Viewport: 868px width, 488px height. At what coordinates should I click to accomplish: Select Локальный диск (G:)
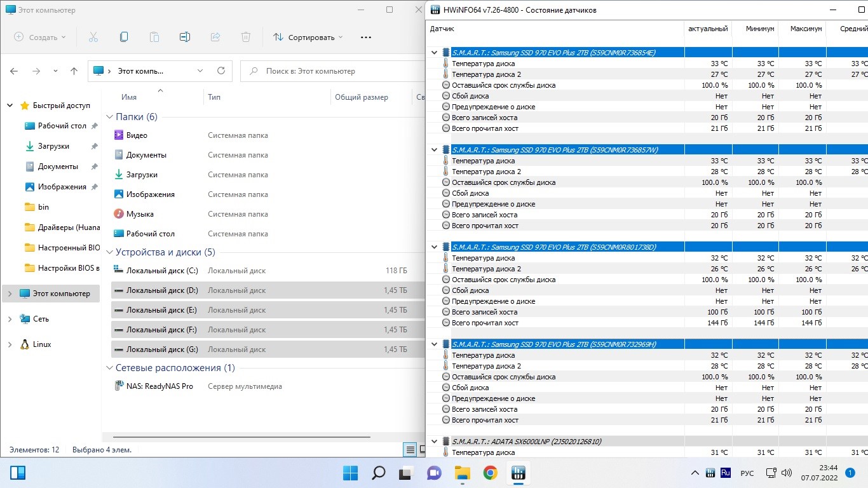(x=267, y=349)
